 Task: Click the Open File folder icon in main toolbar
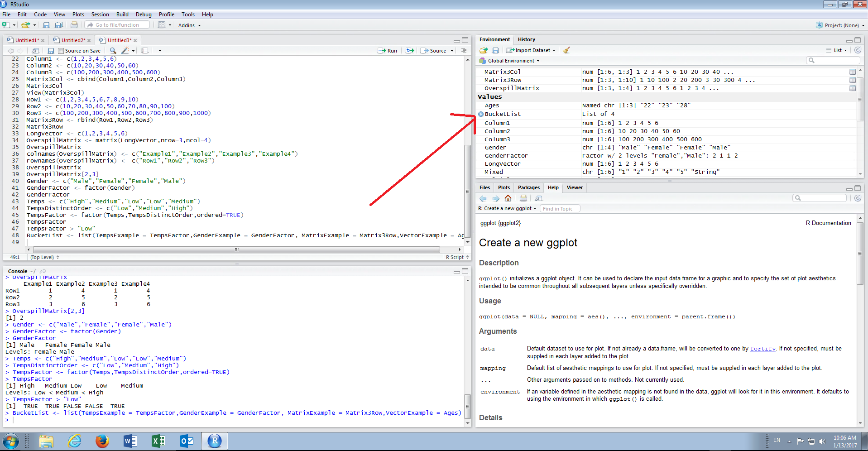pos(26,25)
